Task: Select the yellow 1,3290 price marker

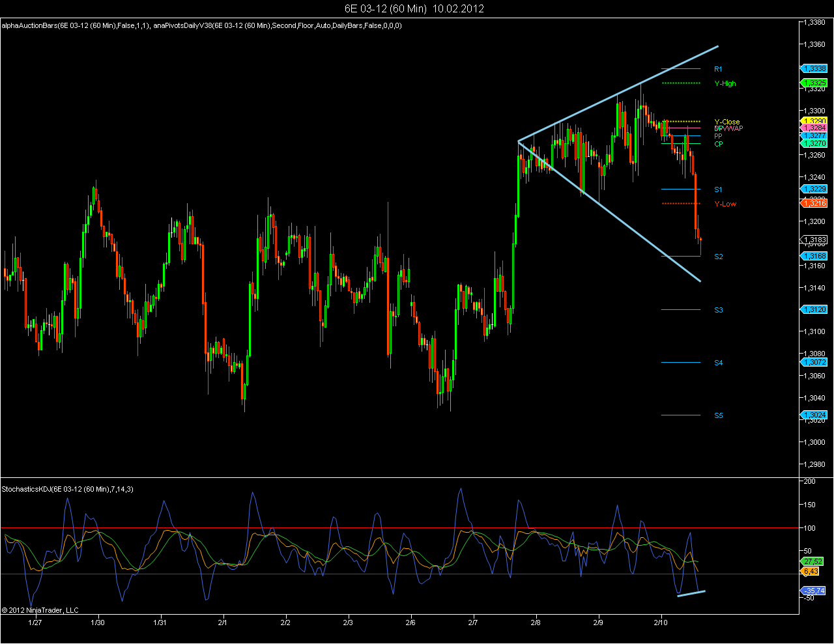Action: pyautogui.click(x=814, y=121)
